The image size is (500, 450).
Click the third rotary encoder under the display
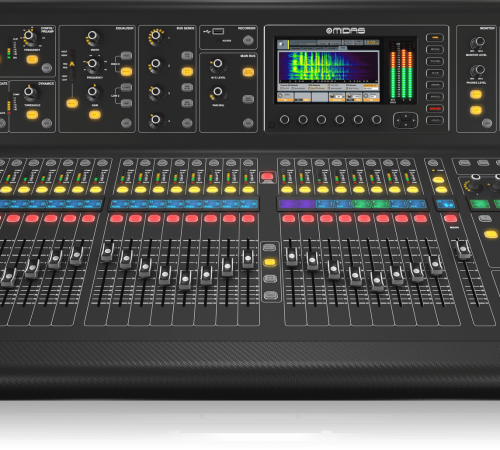[x=321, y=119]
